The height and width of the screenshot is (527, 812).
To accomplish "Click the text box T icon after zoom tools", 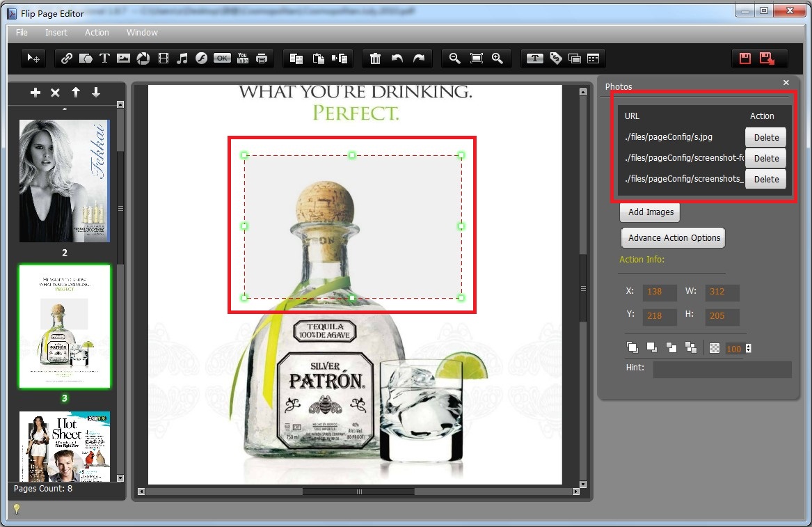I will click(x=535, y=58).
